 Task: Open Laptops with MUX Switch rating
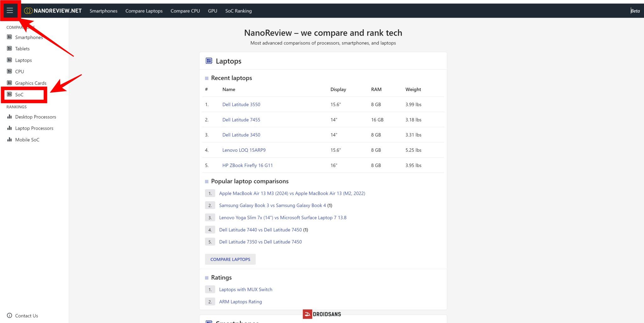pos(246,289)
